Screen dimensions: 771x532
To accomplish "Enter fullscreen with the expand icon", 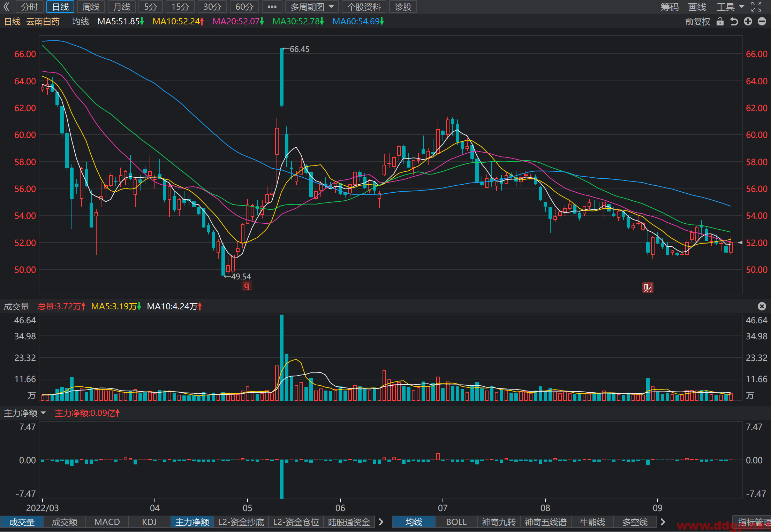I will [x=756, y=7].
